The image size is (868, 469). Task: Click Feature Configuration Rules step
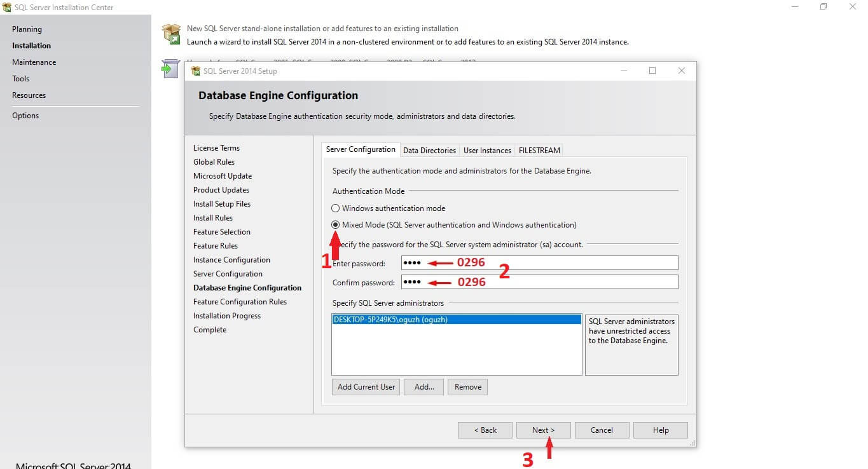pos(240,302)
